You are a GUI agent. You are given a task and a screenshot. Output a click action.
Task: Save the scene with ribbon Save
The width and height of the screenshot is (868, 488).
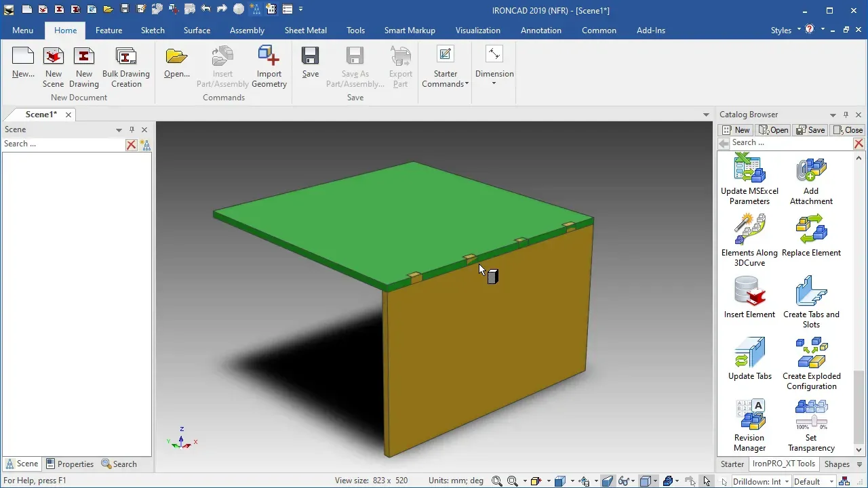311,64
